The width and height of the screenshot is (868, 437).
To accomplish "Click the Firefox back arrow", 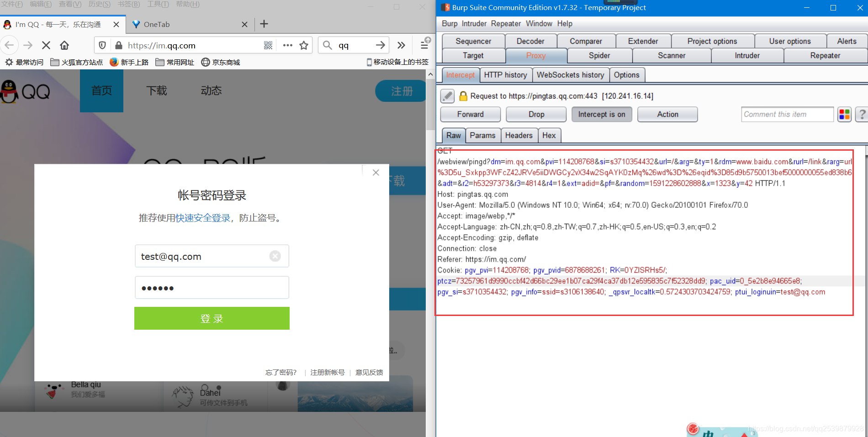I will click(x=9, y=45).
